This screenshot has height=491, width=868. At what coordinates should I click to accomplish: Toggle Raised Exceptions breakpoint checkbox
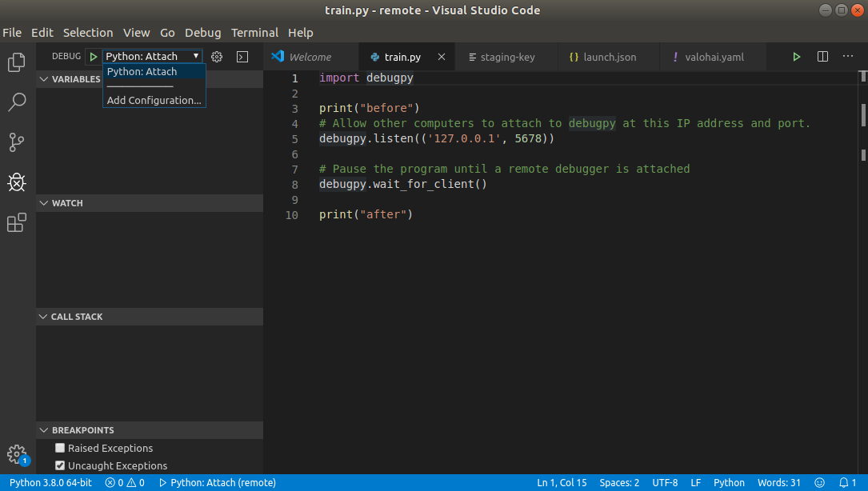pyautogui.click(x=60, y=448)
